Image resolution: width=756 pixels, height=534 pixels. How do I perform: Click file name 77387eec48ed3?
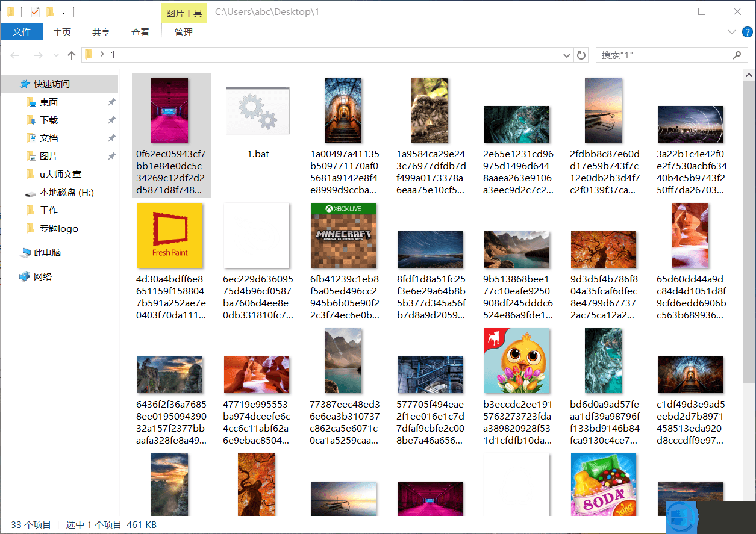(x=343, y=423)
